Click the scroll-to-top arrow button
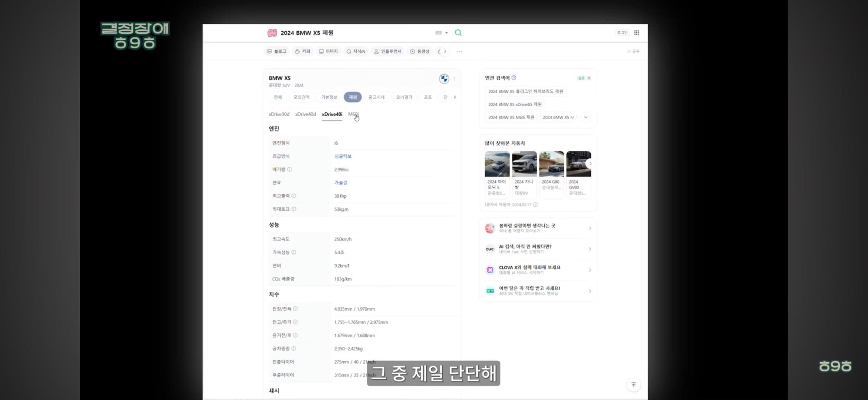This screenshot has width=868, height=400. 634,385
